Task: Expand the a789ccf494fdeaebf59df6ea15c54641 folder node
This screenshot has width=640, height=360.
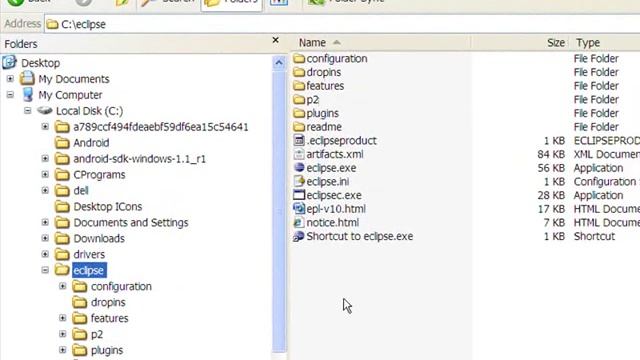Action: [45, 127]
